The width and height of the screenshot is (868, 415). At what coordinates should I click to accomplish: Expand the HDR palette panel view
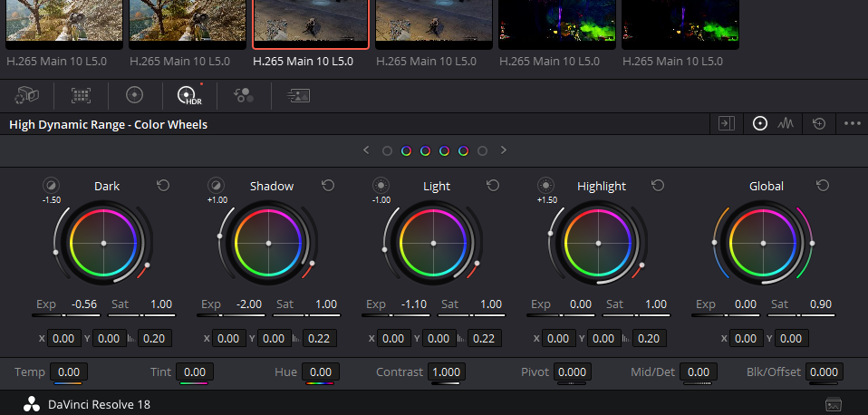727,124
